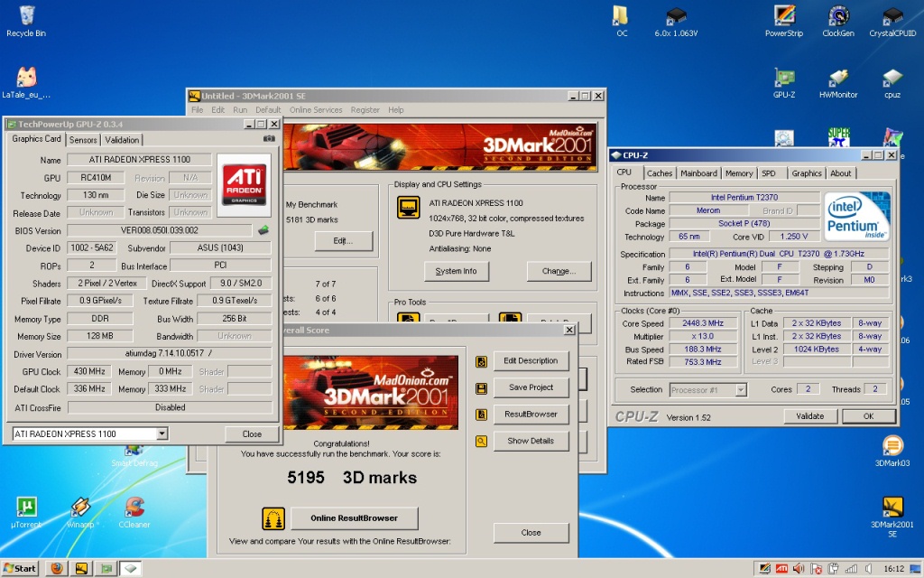The height and width of the screenshot is (578, 924).
Task: Open the CPU-Z SPD tab
Action: pyautogui.click(x=769, y=173)
